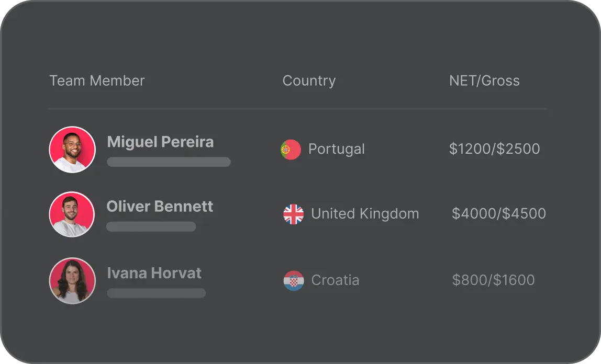601x364 pixels.
Task: Click the $1200/$2500 salary value
Action: (494, 149)
